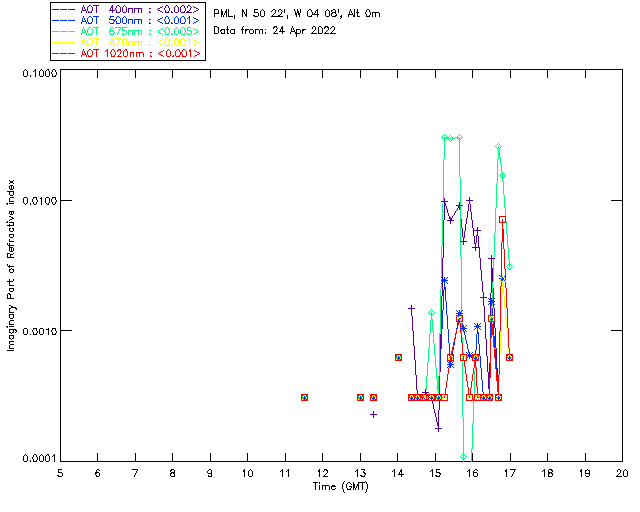This screenshot has width=640, height=512.
Task: Click the 0.0100 y-axis tick label
Action: point(39,201)
